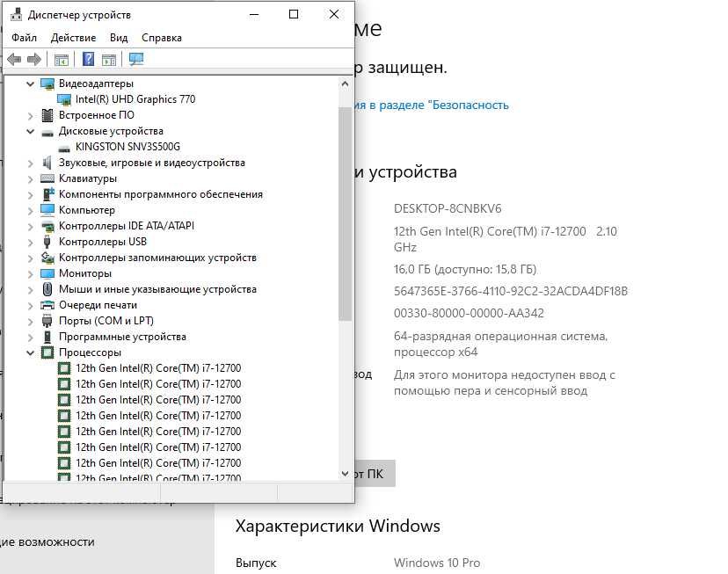Maximize the Device Manager window
Image resolution: width=728 pixels, height=574 pixels.
pos(294,14)
